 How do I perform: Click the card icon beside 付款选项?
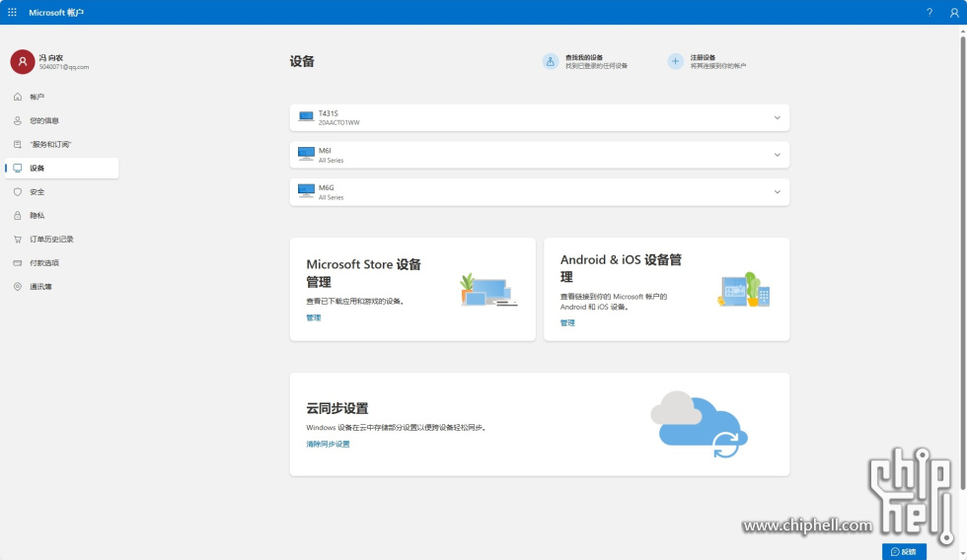(x=18, y=263)
